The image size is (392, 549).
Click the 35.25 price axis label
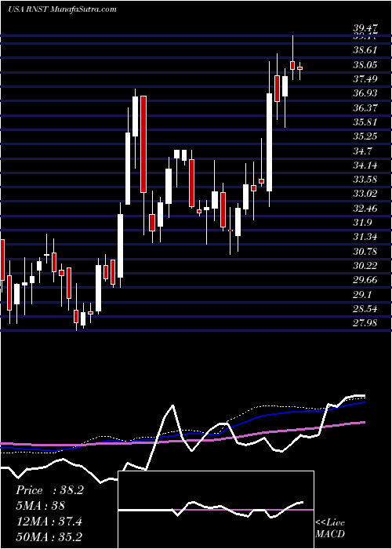365,136
